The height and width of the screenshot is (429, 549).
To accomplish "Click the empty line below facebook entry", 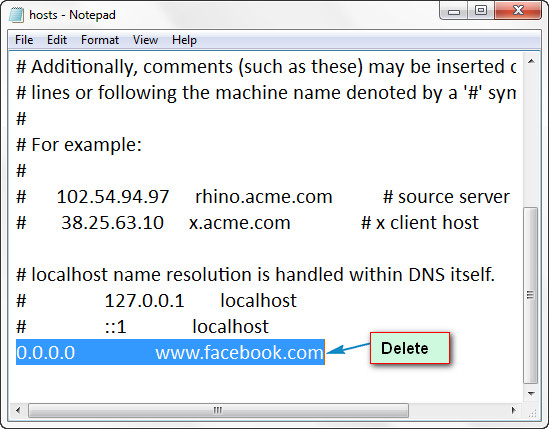I will click(x=266, y=378).
